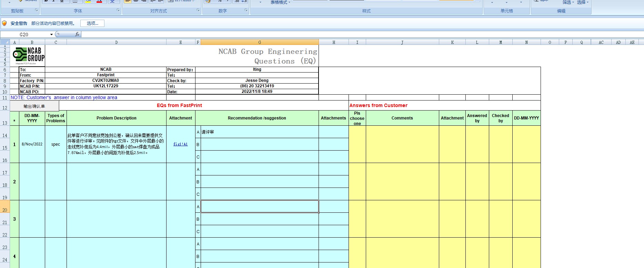Select column H header

click(334, 42)
